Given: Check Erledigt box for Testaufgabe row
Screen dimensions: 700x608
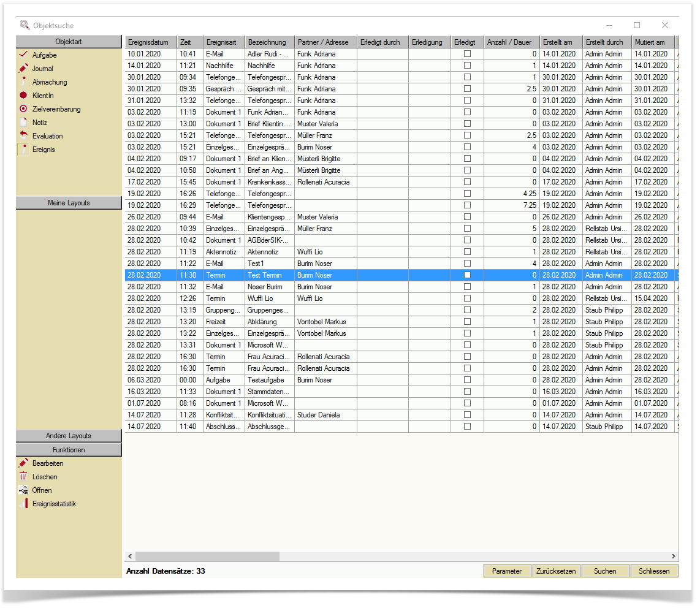Looking at the screenshot, I should tap(468, 380).
